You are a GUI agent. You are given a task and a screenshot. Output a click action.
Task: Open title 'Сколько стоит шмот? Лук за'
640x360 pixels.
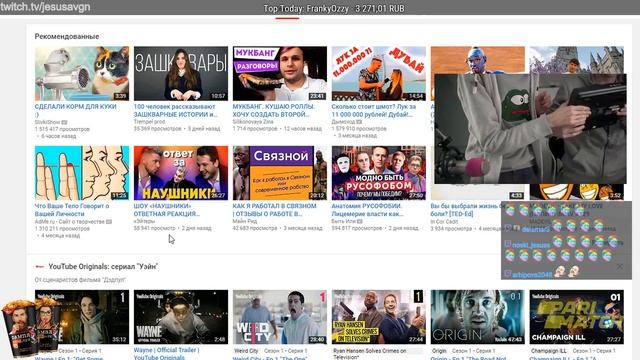point(374,110)
